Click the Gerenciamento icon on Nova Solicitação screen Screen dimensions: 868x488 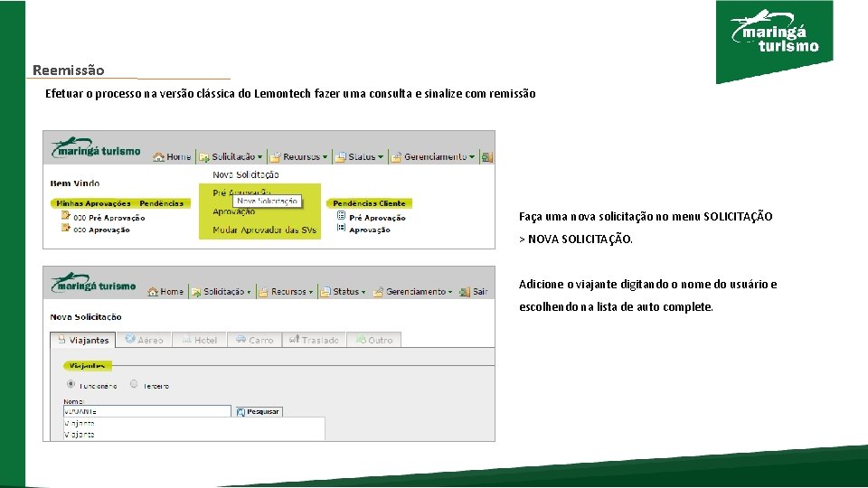[378, 292]
